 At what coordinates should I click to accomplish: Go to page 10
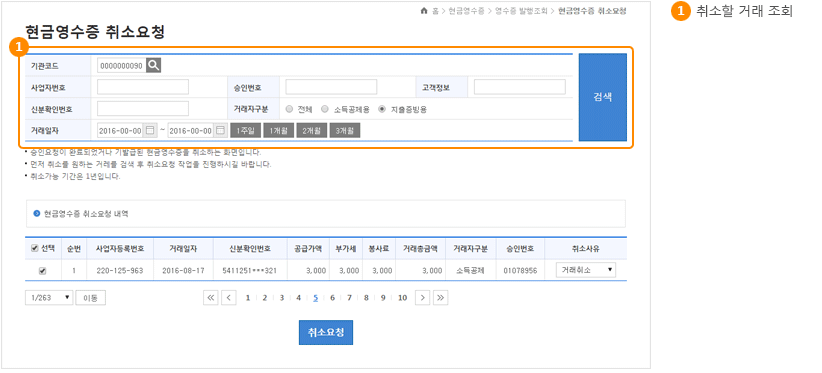pyautogui.click(x=402, y=298)
